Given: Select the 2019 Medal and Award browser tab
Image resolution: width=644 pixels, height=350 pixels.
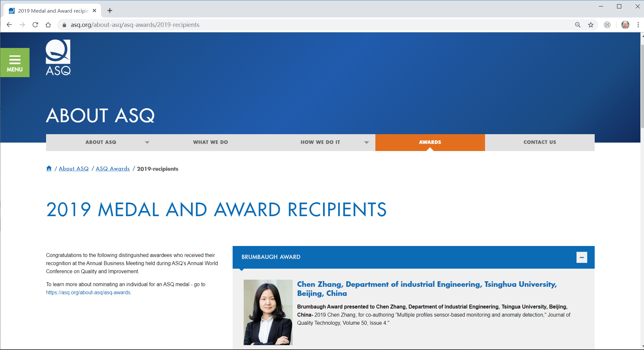Looking at the screenshot, I should 53,11.
